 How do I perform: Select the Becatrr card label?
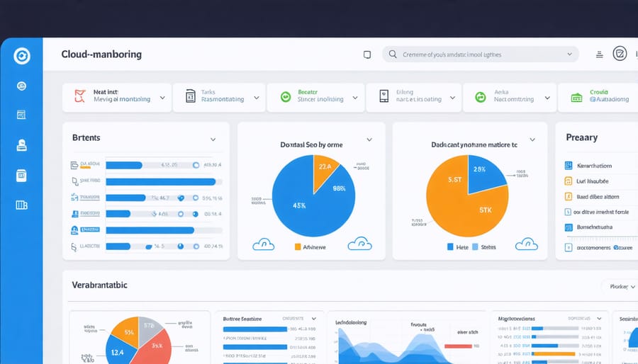[x=308, y=92]
